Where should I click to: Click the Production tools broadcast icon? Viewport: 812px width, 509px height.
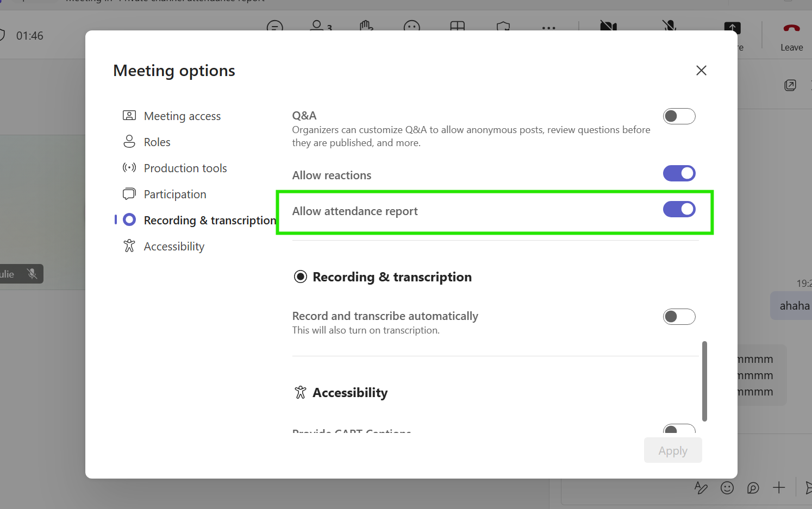(x=129, y=167)
